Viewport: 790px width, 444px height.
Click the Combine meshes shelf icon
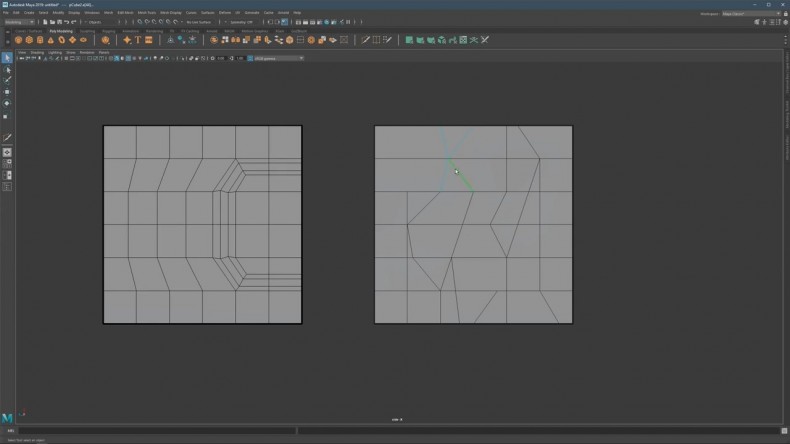tap(214, 40)
